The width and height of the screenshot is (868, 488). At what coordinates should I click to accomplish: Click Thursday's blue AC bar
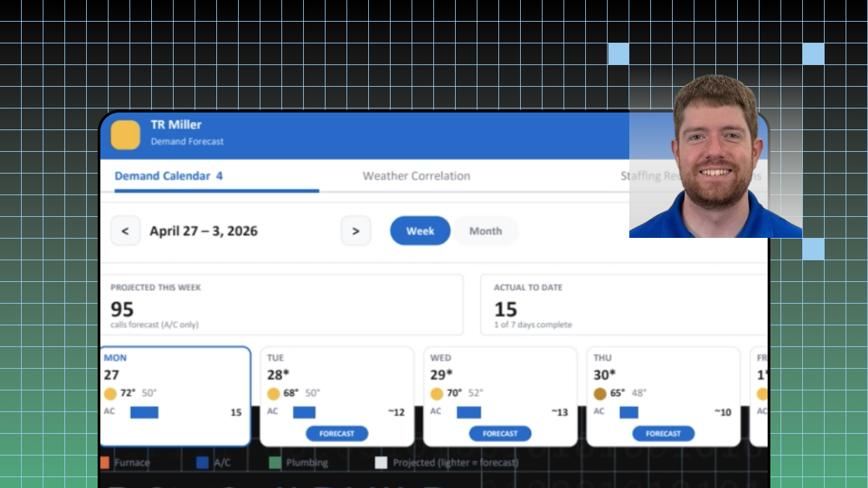point(629,412)
